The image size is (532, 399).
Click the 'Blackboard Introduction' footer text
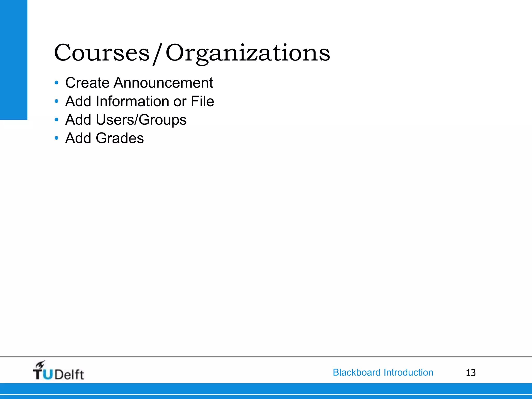383,372
